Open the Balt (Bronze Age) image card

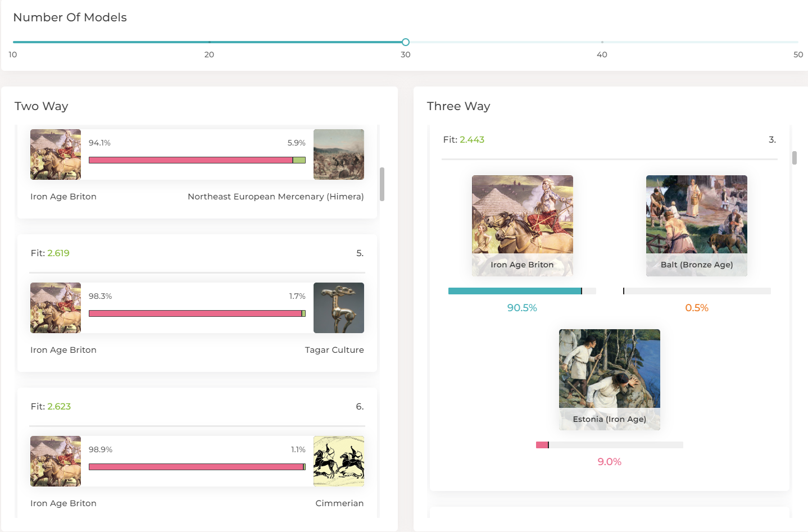coord(697,226)
